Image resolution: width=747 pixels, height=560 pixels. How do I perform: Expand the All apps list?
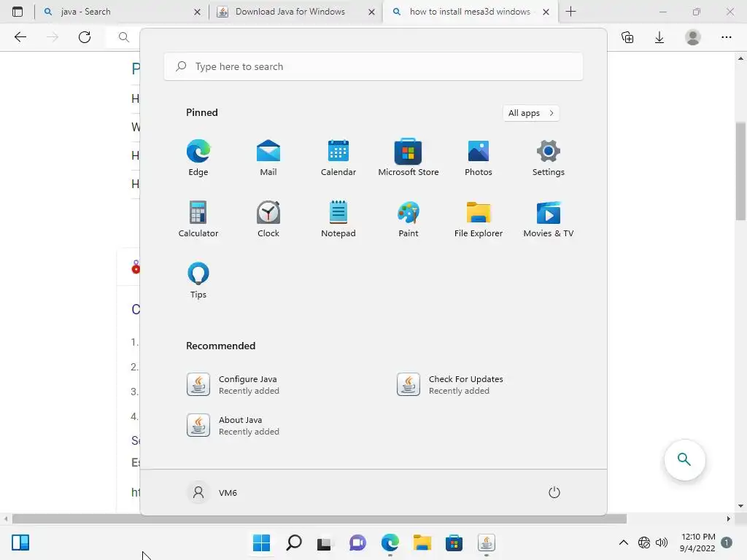point(531,113)
